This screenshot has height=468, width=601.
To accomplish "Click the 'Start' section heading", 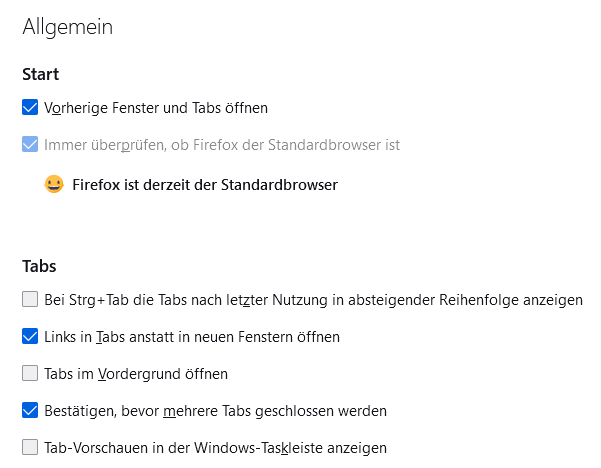I will 41,74.
